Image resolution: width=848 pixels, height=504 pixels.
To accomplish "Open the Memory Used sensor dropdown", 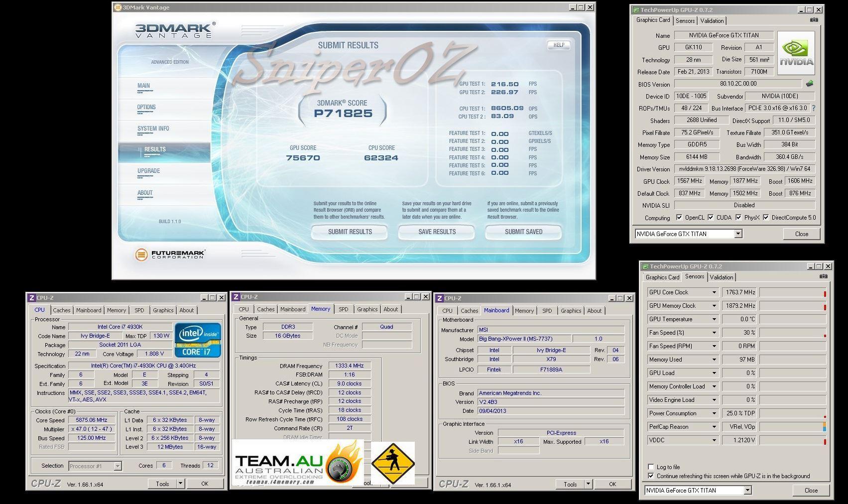I will (x=714, y=360).
